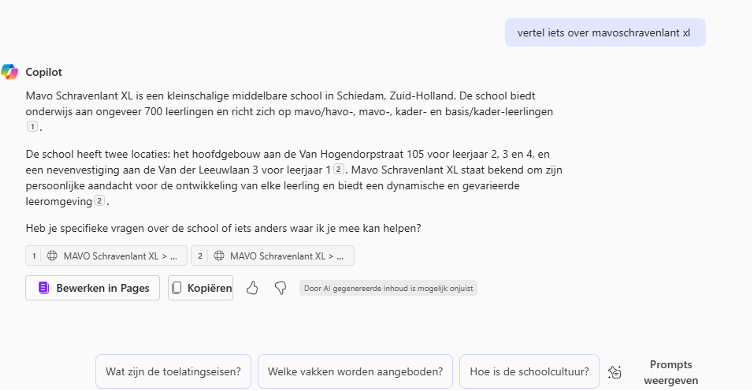Click the Kopiëren button
Viewport: 753px width, 391px height.
click(x=200, y=288)
